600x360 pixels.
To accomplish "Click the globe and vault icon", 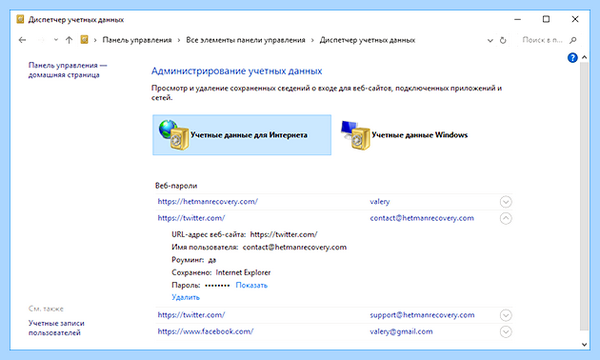I will point(174,135).
